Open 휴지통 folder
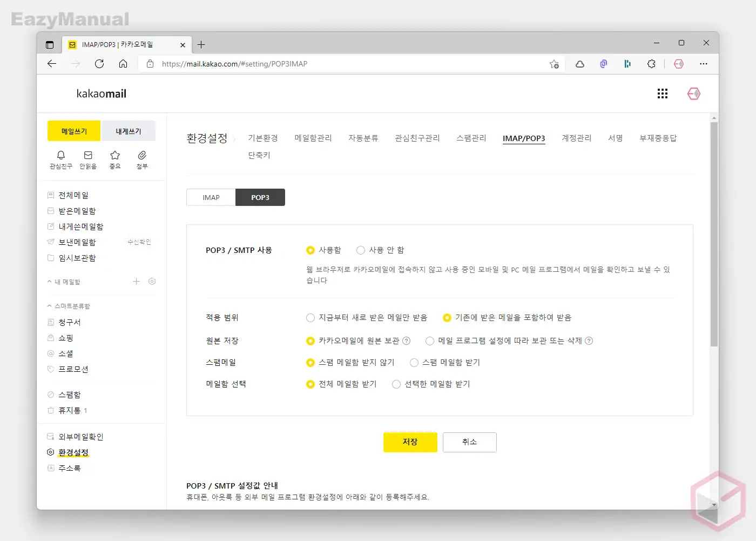Viewport: 756px width, 541px height. click(x=70, y=411)
